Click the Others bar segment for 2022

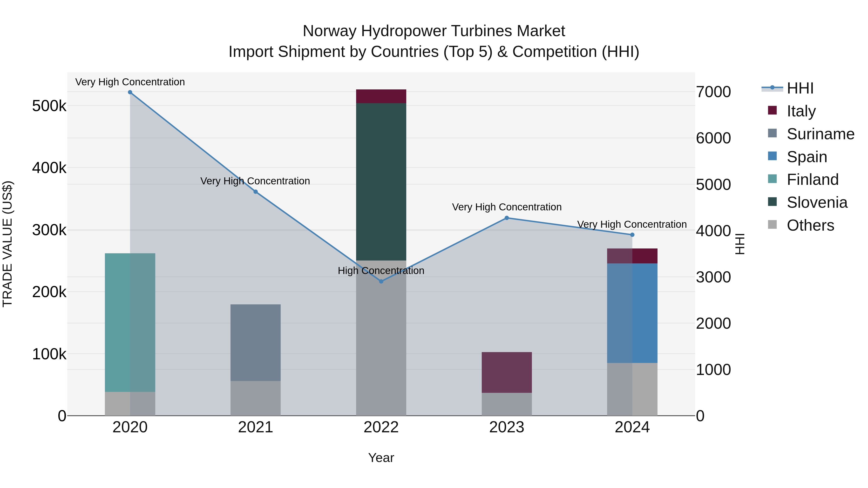pyautogui.click(x=381, y=338)
